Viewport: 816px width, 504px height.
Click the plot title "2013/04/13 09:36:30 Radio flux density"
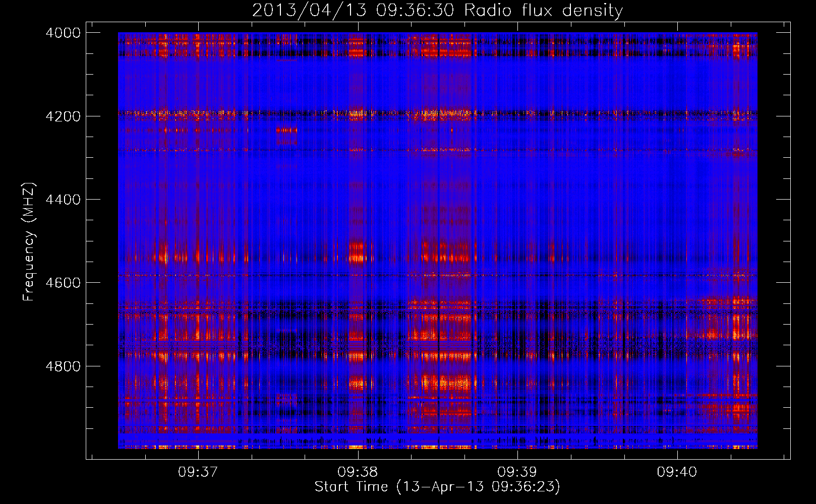[437, 10]
